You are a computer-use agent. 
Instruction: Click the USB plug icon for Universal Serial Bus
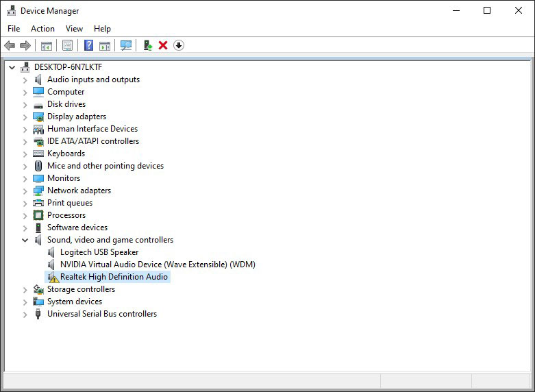[38, 314]
